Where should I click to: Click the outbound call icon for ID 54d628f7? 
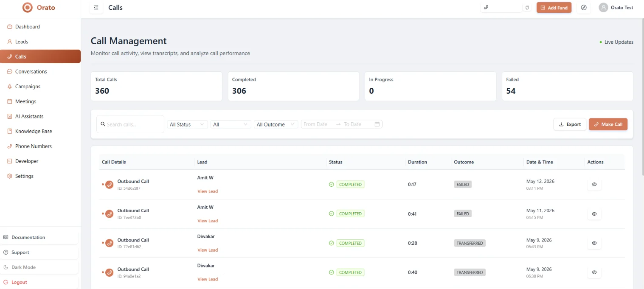[x=109, y=185]
